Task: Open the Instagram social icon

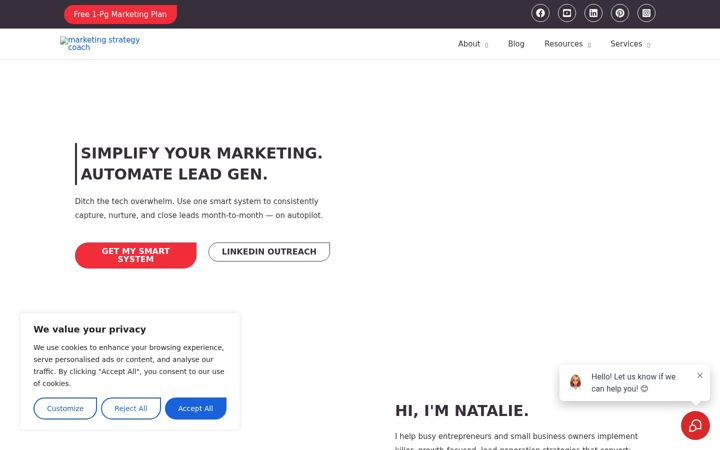Action: pos(646,13)
